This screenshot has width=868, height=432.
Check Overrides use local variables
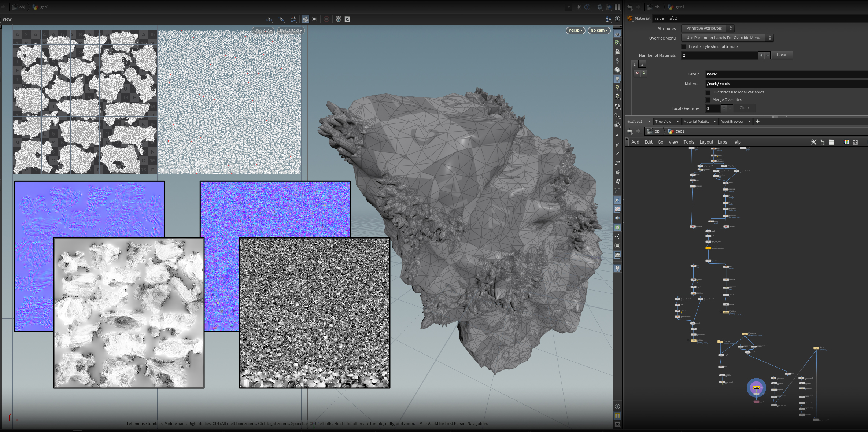708,92
